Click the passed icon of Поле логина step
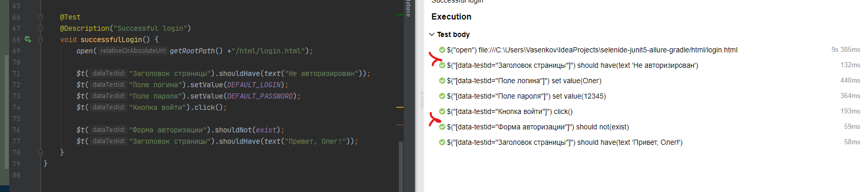This screenshot has height=192, width=868. (442, 81)
